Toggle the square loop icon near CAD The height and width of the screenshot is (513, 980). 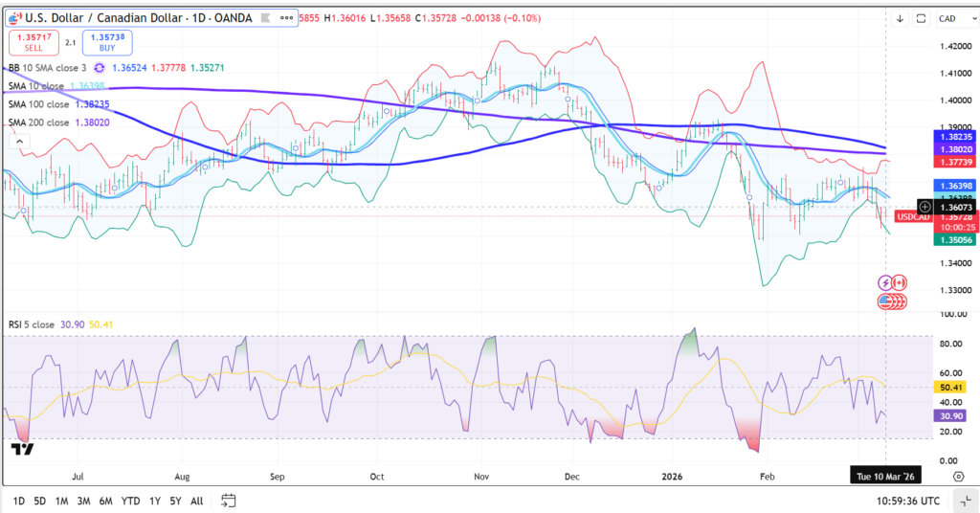coord(921,18)
